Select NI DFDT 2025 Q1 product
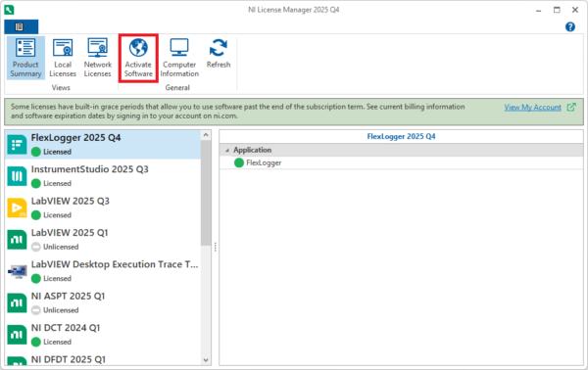 [x=103, y=359]
